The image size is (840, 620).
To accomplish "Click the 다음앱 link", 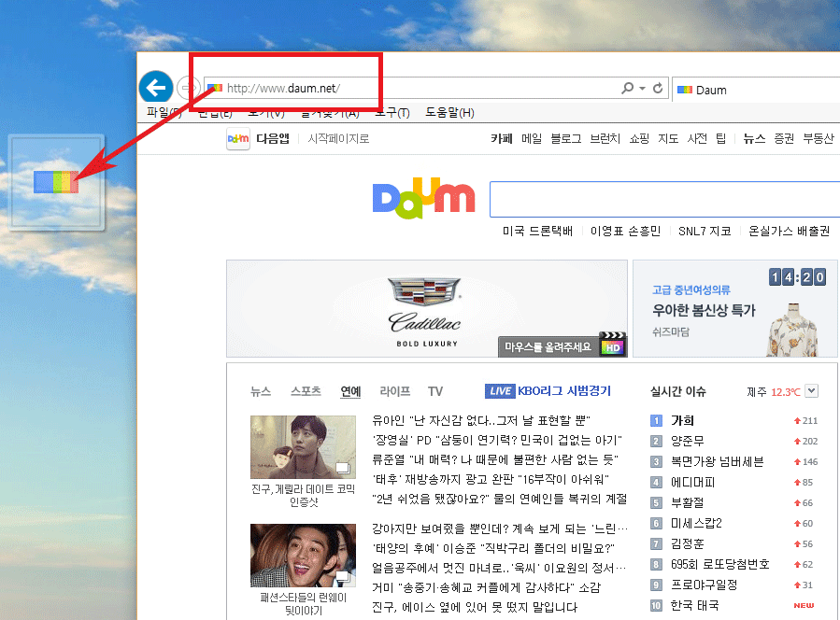I will click(273, 139).
